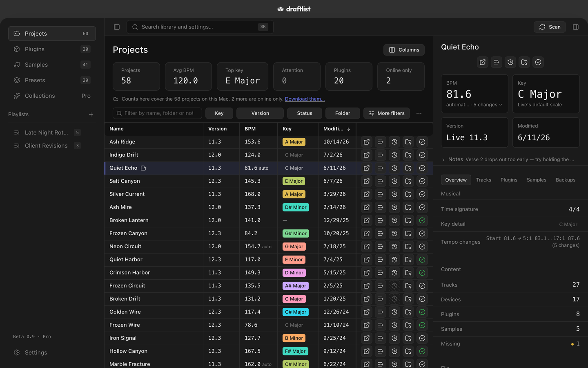Toggle the done check for Quiet Harbor
Screen dimensions: 588x368
coord(422,260)
